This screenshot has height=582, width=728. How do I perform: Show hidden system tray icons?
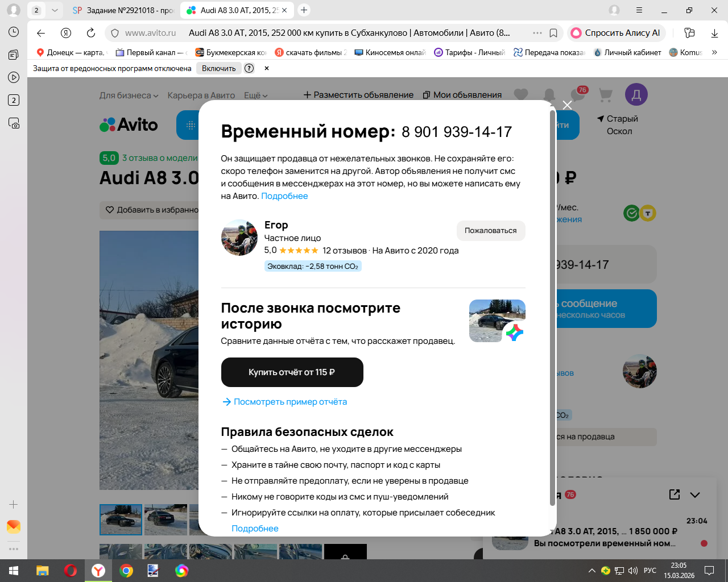[592, 571]
